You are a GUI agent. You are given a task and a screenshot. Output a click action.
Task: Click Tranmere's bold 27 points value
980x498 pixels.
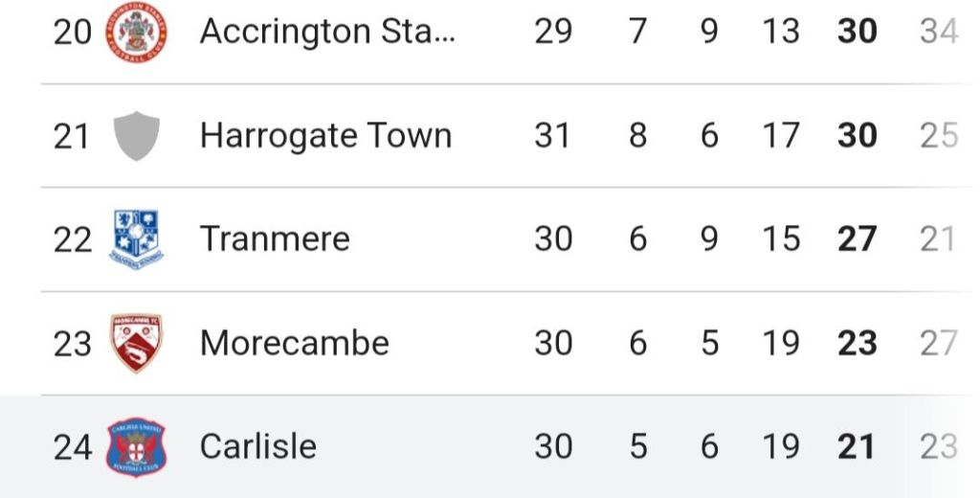(857, 239)
